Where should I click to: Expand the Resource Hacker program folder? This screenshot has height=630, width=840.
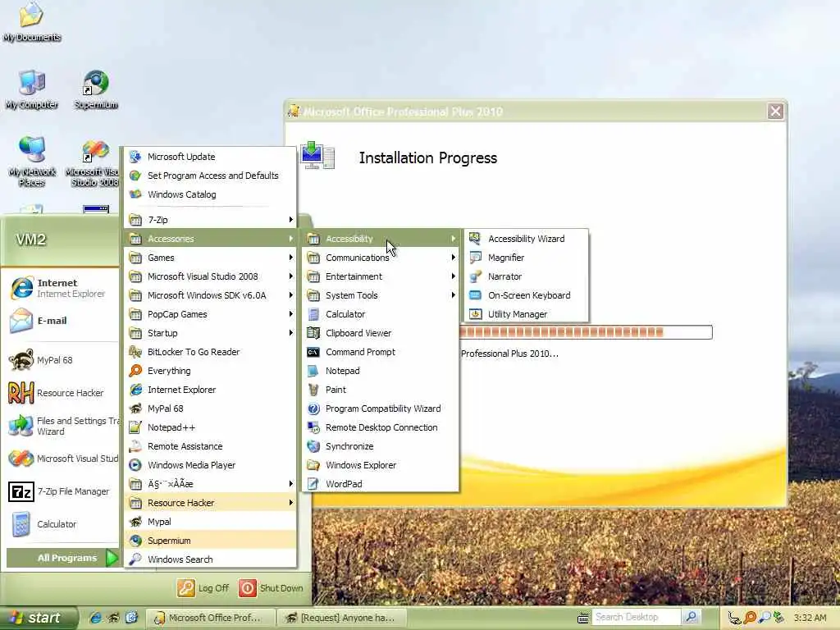(x=211, y=503)
